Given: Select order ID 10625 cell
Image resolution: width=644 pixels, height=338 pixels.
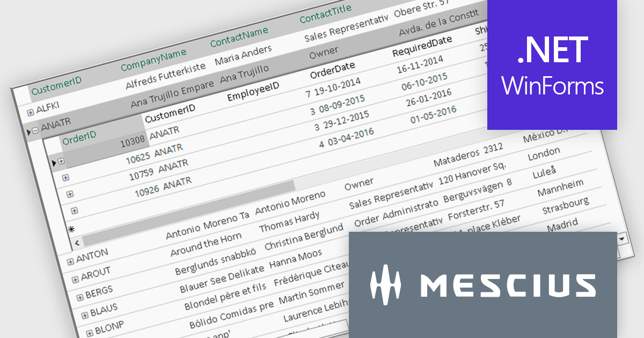Looking at the screenshot, I should point(138,158).
